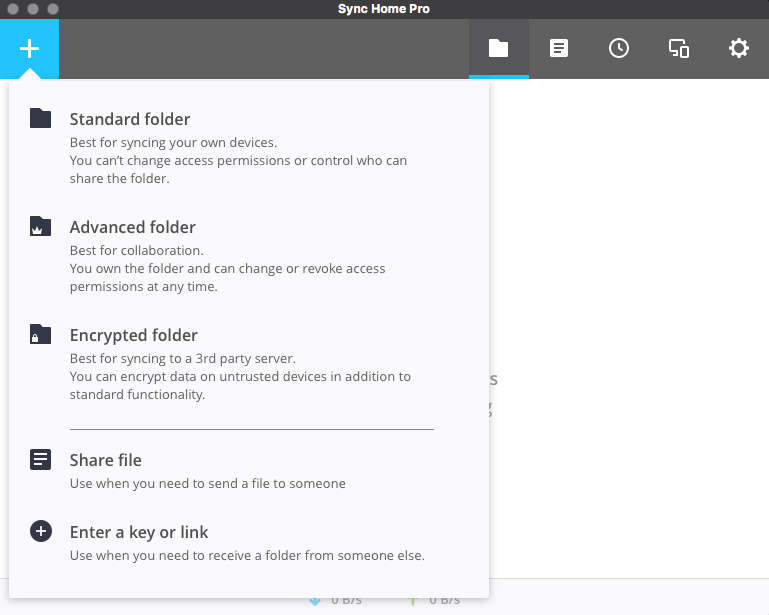Click the Sync Home Pro window title
769x615 pixels.
click(384, 9)
